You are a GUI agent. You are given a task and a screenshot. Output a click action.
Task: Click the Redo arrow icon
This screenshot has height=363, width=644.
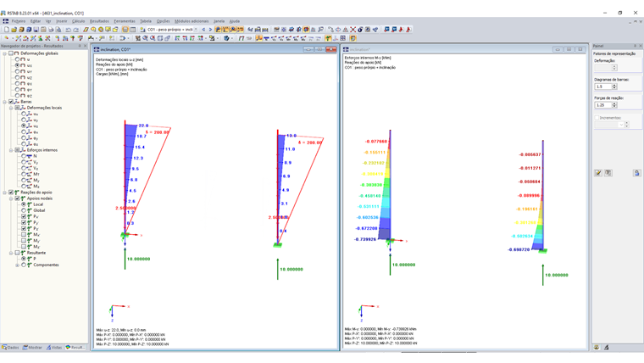[x=75, y=30]
